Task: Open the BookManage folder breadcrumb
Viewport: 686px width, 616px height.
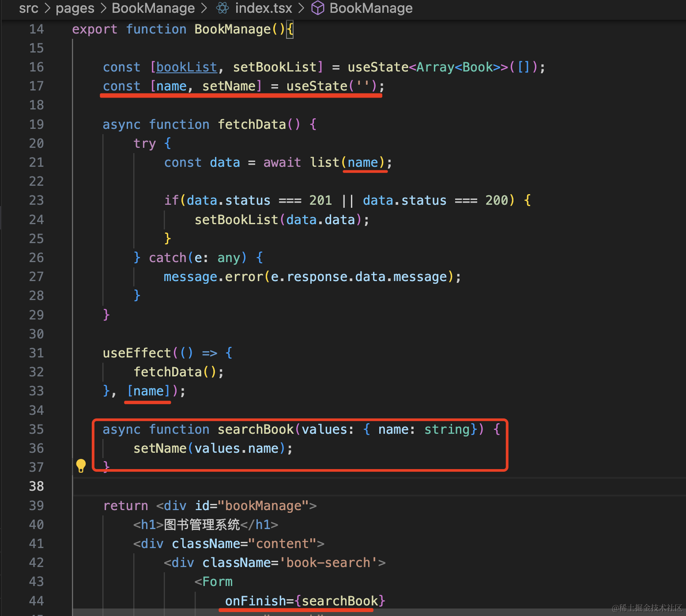Action: [153, 8]
